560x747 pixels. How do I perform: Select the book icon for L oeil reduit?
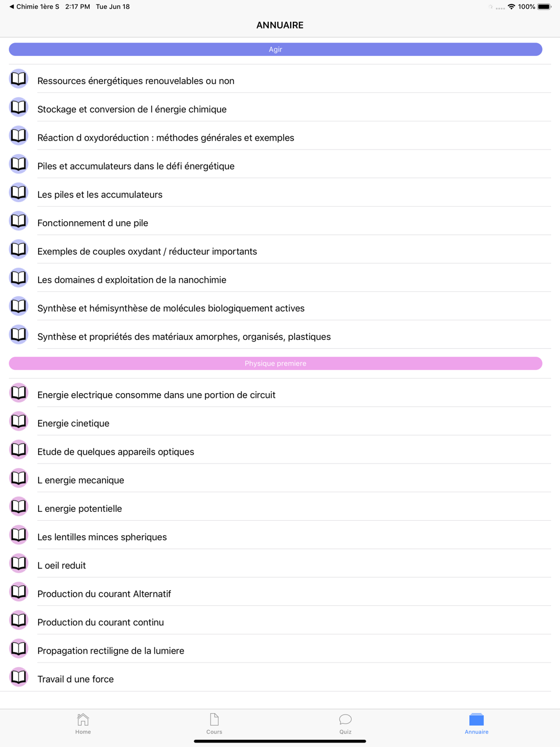pos(18,563)
